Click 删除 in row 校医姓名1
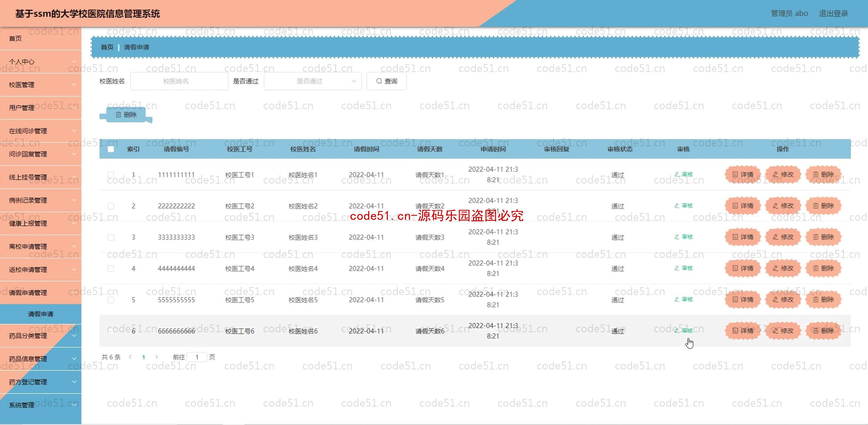868x425 pixels. [x=823, y=174]
